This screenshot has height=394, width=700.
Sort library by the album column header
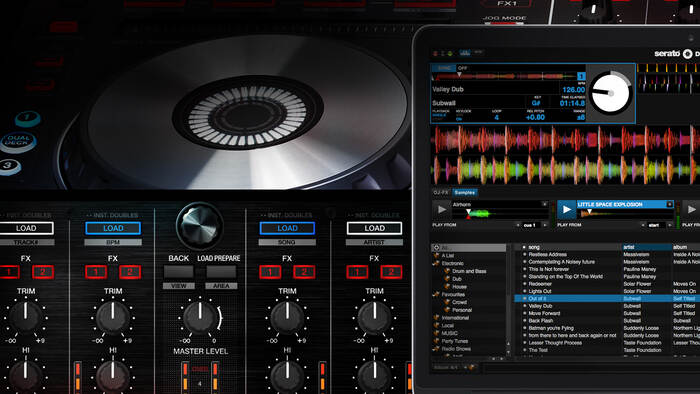pyautogui.click(x=686, y=247)
